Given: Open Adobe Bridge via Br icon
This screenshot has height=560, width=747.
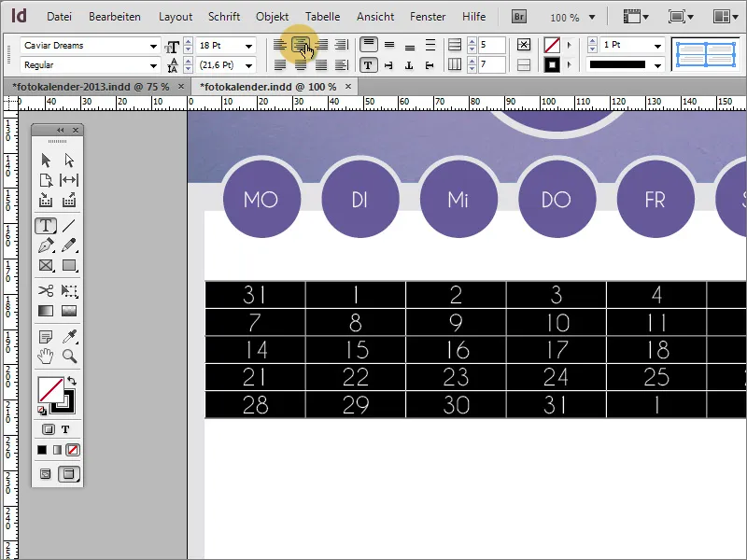Looking at the screenshot, I should [x=519, y=17].
